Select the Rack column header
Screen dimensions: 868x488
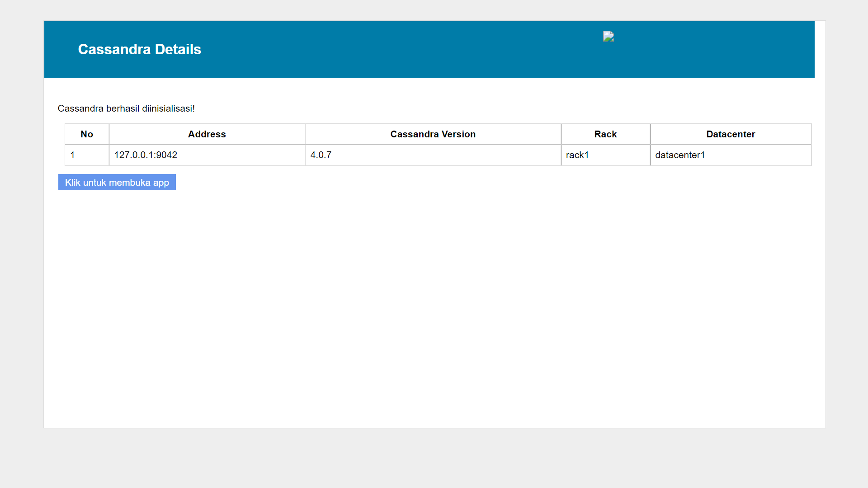pyautogui.click(x=605, y=134)
